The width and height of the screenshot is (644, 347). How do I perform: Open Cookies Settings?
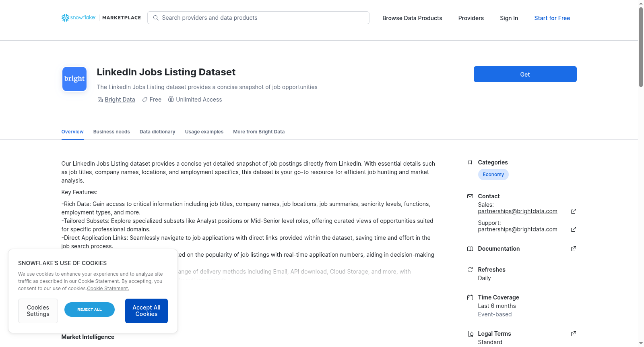pyautogui.click(x=38, y=311)
